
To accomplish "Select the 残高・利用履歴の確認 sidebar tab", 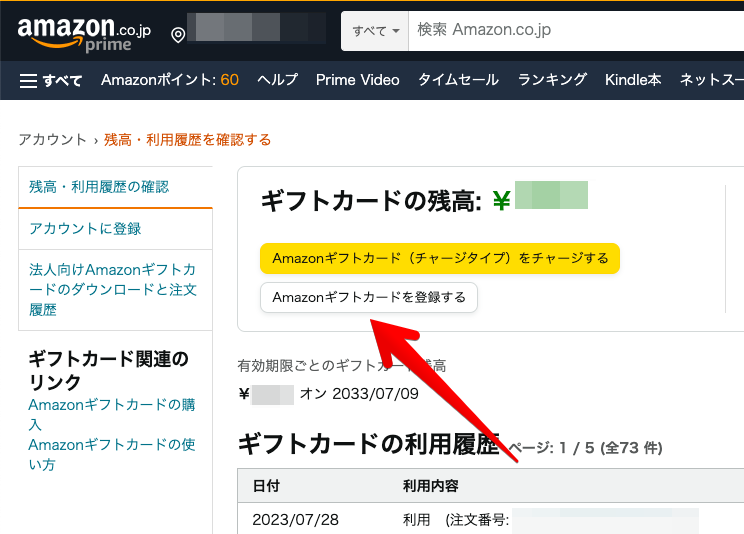I will [115, 187].
